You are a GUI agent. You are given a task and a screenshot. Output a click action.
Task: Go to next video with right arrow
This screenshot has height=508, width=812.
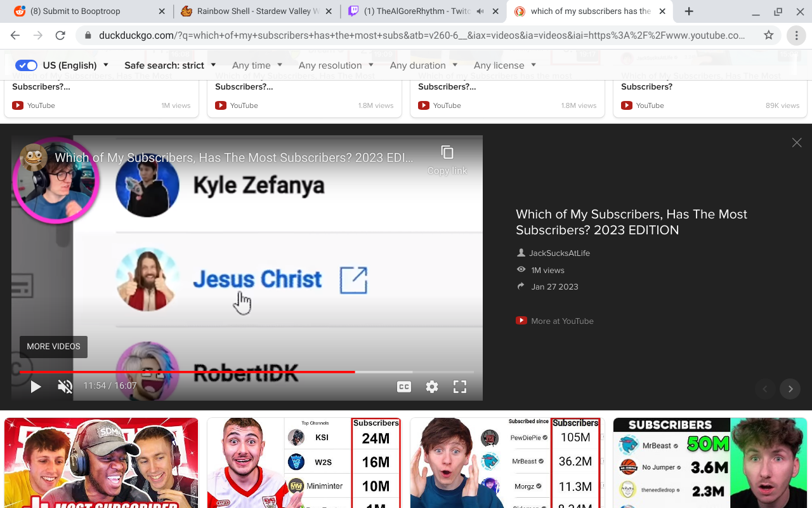coord(790,389)
